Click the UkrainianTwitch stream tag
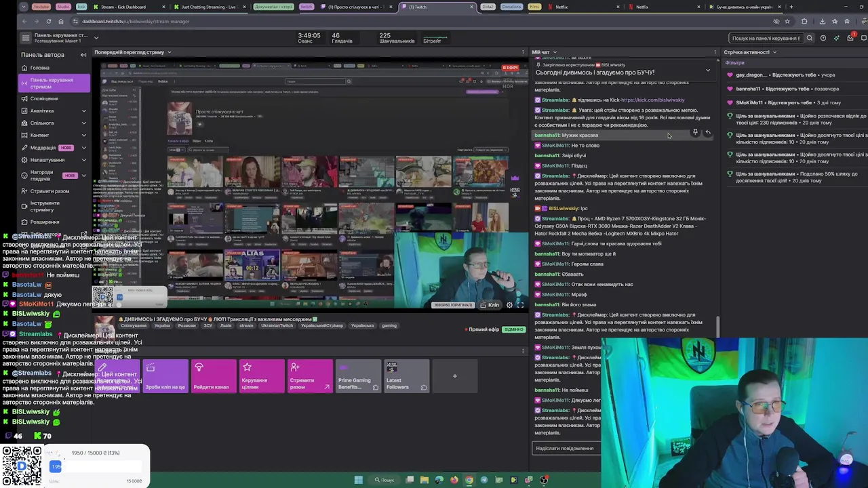This screenshot has height=488, width=868. click(277, 326)
